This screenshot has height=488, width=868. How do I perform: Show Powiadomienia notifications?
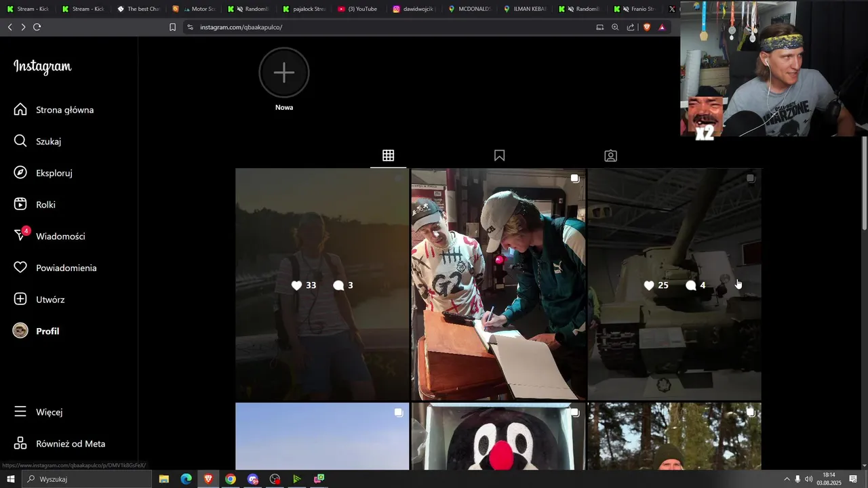(56, 268)
